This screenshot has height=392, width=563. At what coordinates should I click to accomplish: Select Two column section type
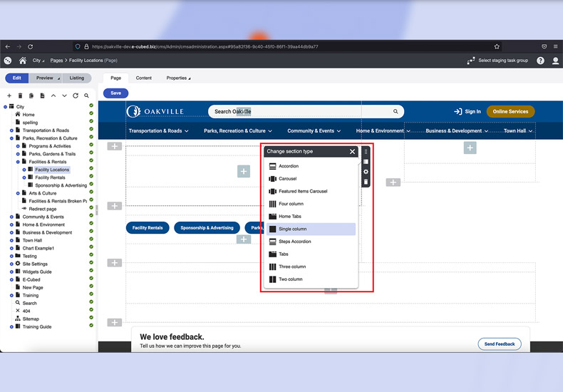[x=290, y=279]
